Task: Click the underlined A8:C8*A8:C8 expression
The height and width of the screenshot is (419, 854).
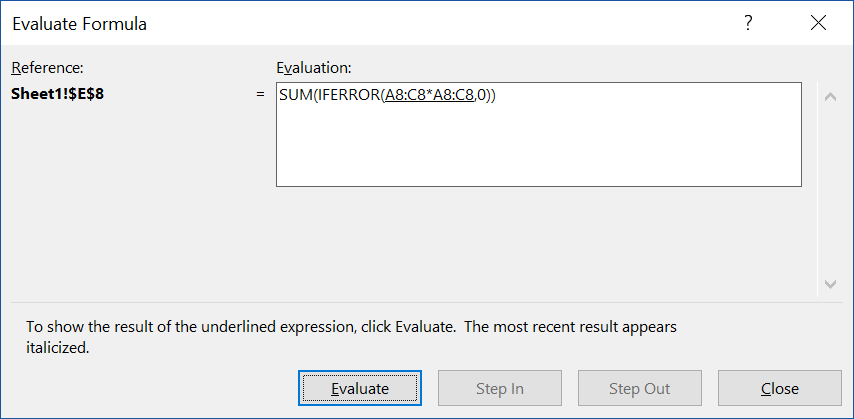Action: [427, 96]
